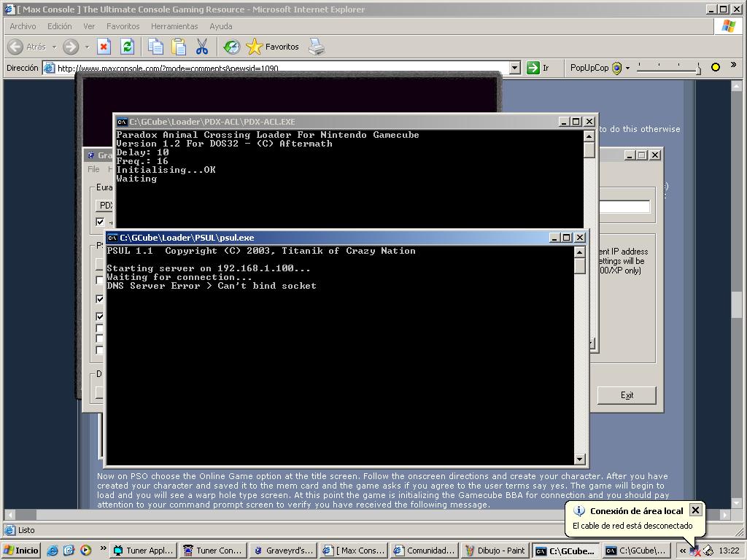Click the Copy icon in IE toolbar
This screenshot has height=560, width=747.
155,47
